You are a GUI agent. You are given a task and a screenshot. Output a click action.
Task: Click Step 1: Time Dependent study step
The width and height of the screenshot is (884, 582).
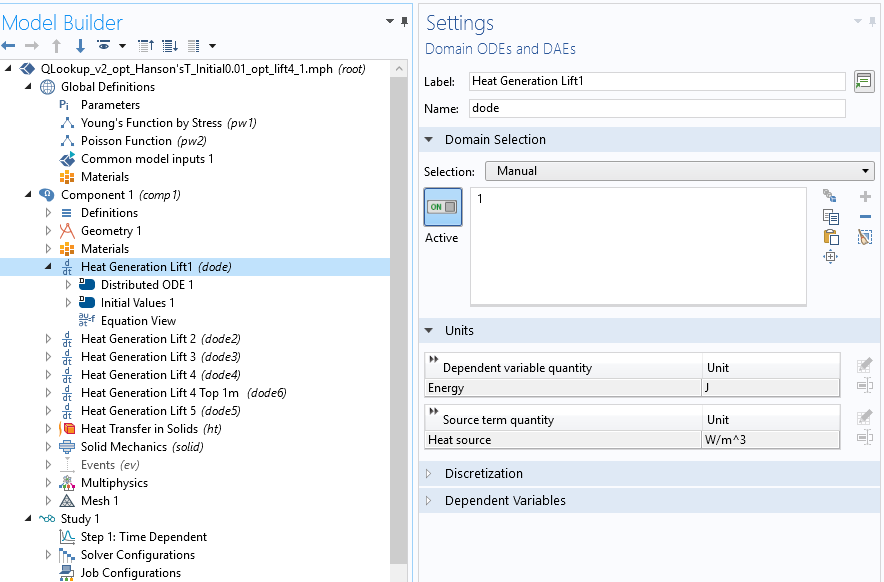point(144,537)
